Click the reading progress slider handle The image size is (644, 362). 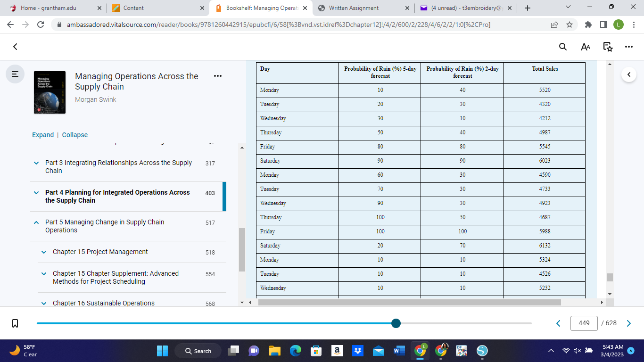coord(396,323)
